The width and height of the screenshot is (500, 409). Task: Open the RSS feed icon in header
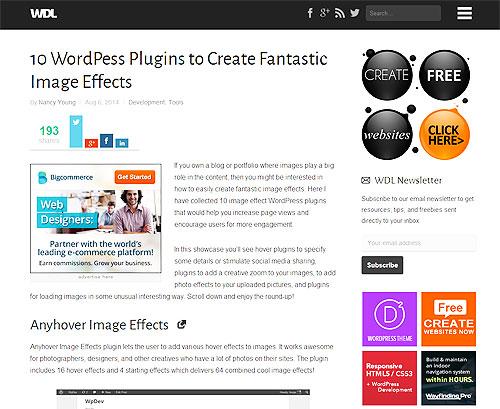point(340,13)
